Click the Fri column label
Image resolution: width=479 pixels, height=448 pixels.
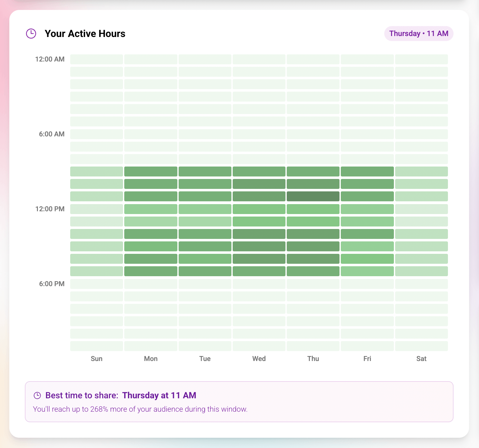coord(367,359)
